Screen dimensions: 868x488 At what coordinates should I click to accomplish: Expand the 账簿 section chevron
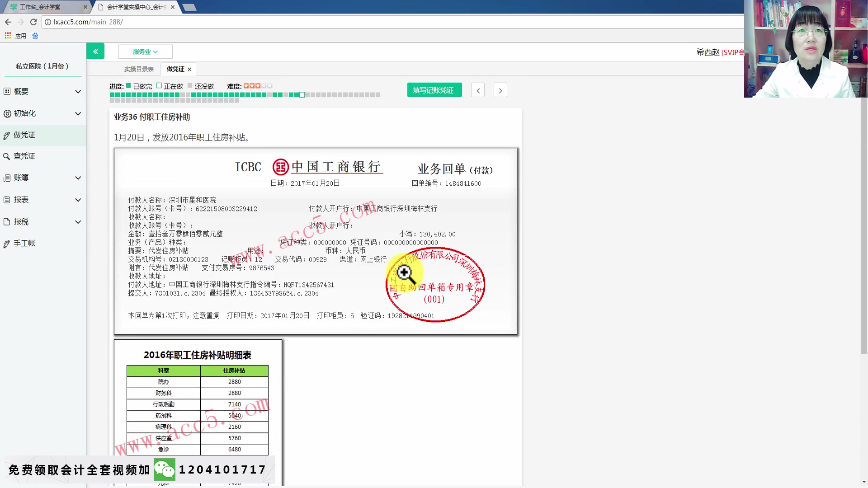[78, 178]
